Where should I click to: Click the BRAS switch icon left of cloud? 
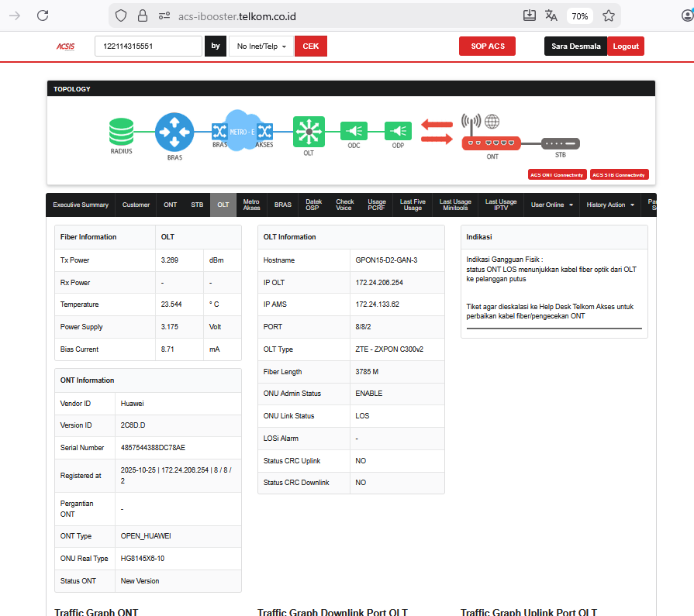219,132
